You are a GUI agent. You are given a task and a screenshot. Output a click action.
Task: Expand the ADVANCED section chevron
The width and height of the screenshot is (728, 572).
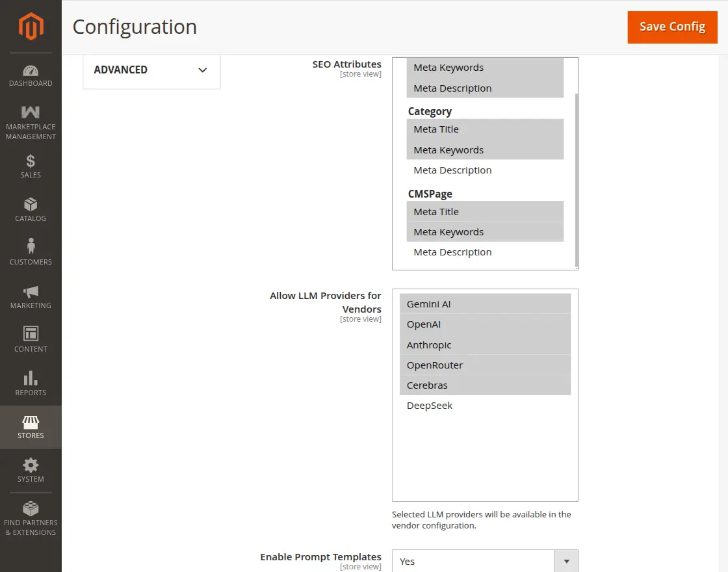pos(202,70)
